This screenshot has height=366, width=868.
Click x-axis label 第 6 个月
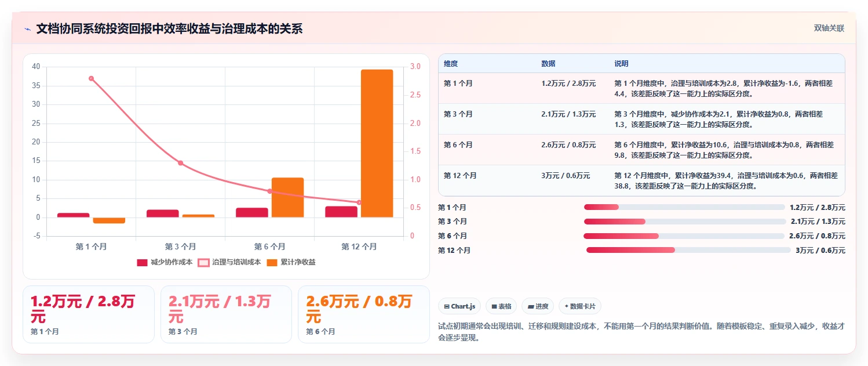click(x=269, y=247)
